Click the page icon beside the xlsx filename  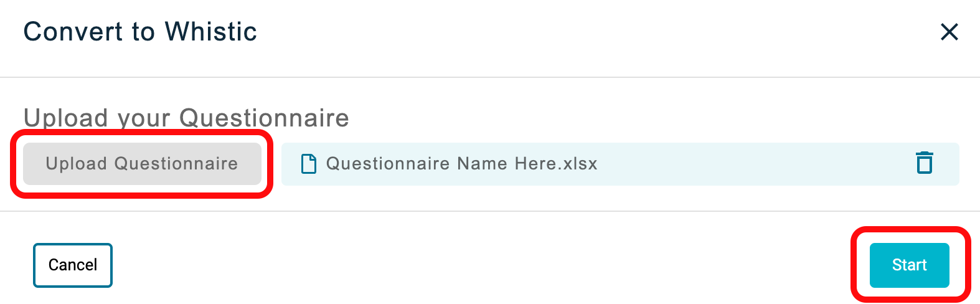point(308,164)
